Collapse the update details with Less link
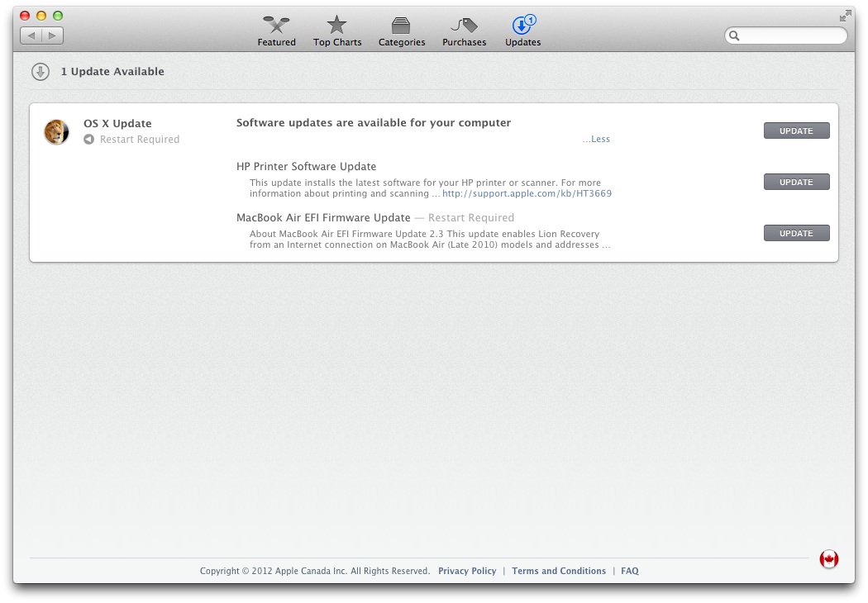 [x=596, y=139]
